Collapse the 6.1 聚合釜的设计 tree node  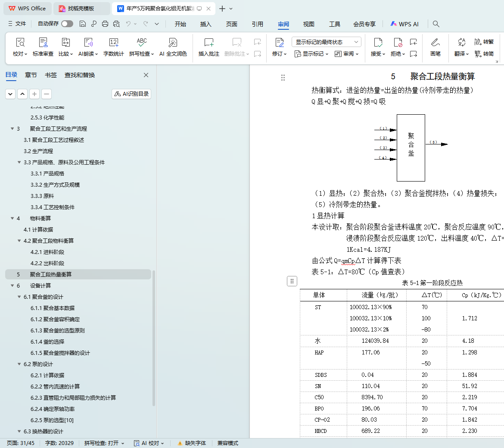tap(19, 297)
